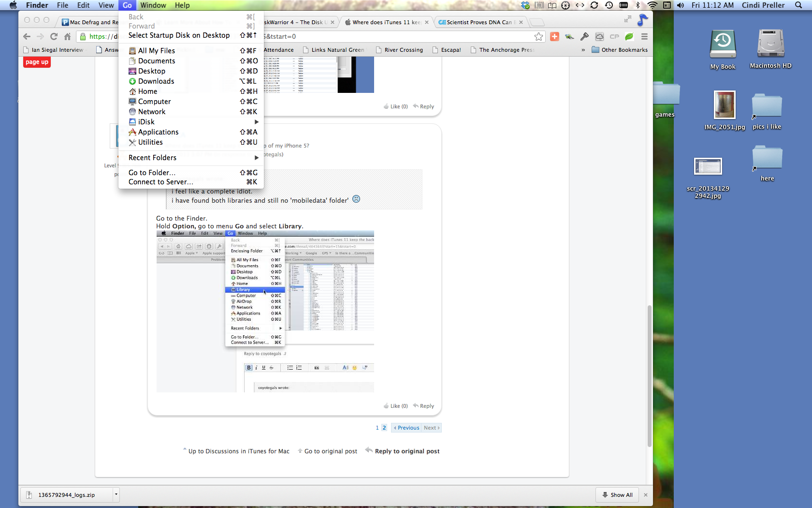Open the downloaded 1365792944_logs.zip file

pyautogui.click(x=66, y=495)
